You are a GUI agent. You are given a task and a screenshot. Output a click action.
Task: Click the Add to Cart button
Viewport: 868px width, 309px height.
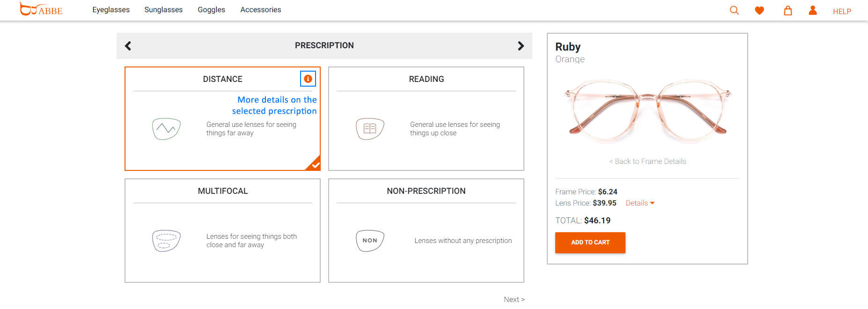pos(590,243)
